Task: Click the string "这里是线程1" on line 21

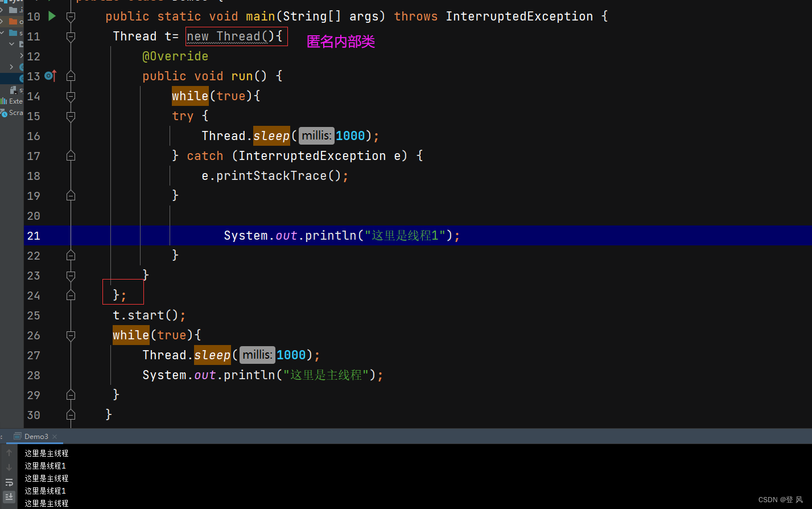Action: tap(405, 236)
